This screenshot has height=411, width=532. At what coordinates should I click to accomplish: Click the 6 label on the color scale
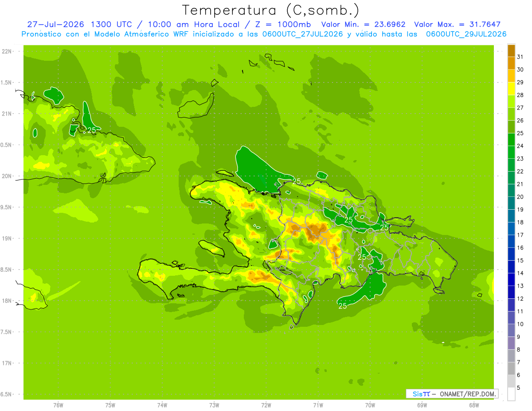point(519,375)
